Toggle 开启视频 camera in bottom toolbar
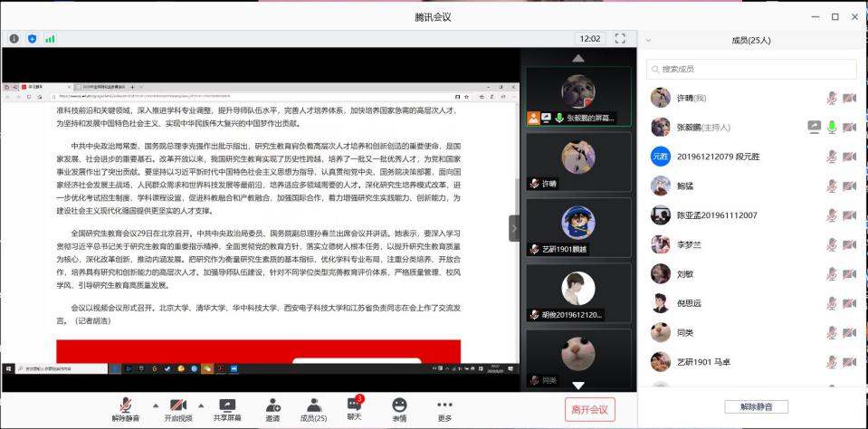Image resolution: width=868 pixels, height=429 pixels. (x=177, y=409)
